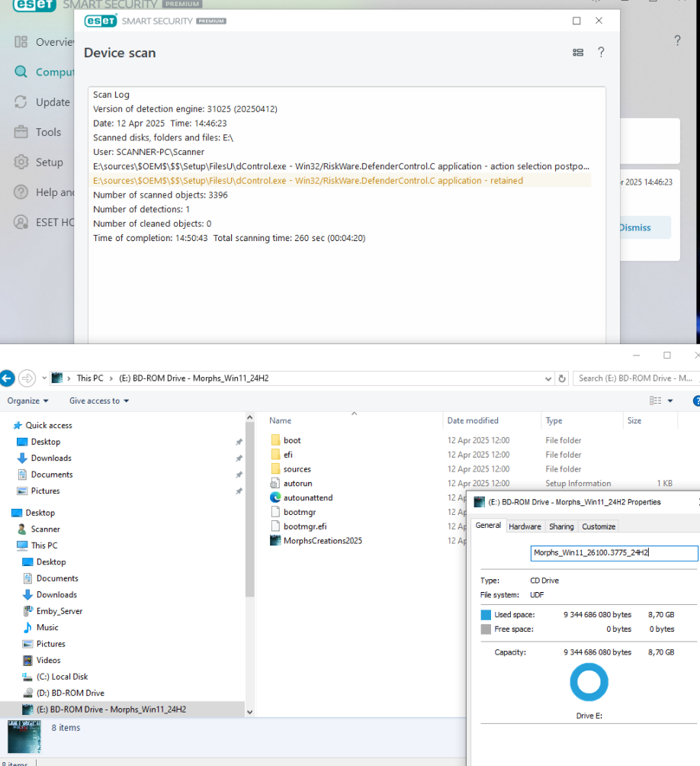The height and width of the screenshot is (766, 700).
Task: Go back in File Explorer
Action: click(8, 378)
